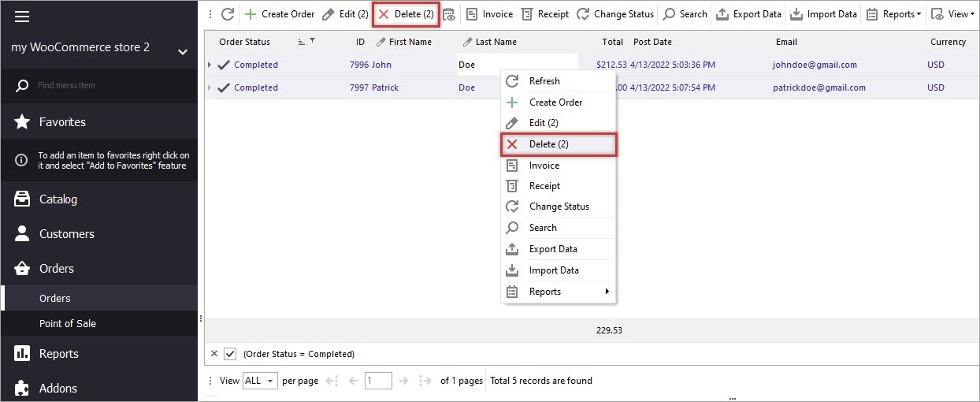The height and width of the screenshot is (402, 980).
Task: Choose Change Status from the context menu
Action: pyautogui.click(x=559, y=207)
